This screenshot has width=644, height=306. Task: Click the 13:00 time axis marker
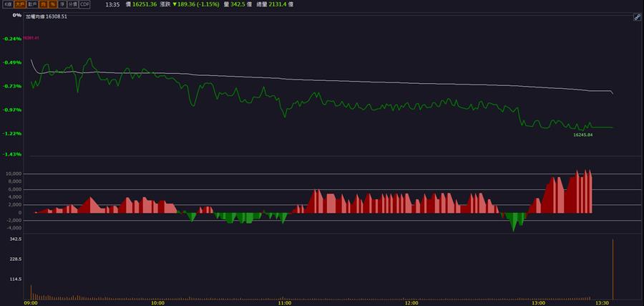click(538, 303)
